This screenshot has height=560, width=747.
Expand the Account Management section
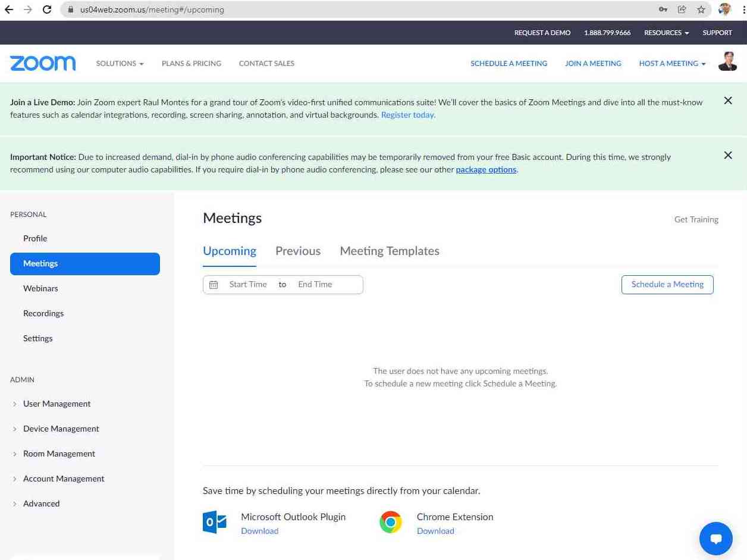63,479
